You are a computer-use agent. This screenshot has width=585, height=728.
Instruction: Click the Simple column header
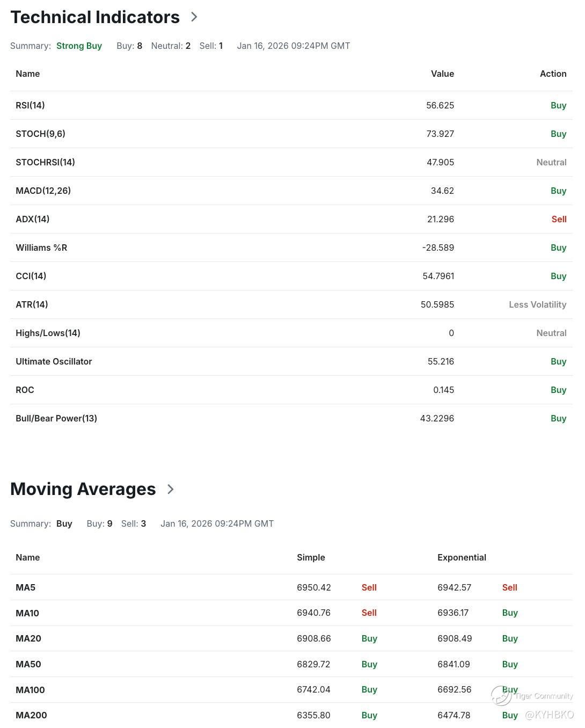point(311,557)
